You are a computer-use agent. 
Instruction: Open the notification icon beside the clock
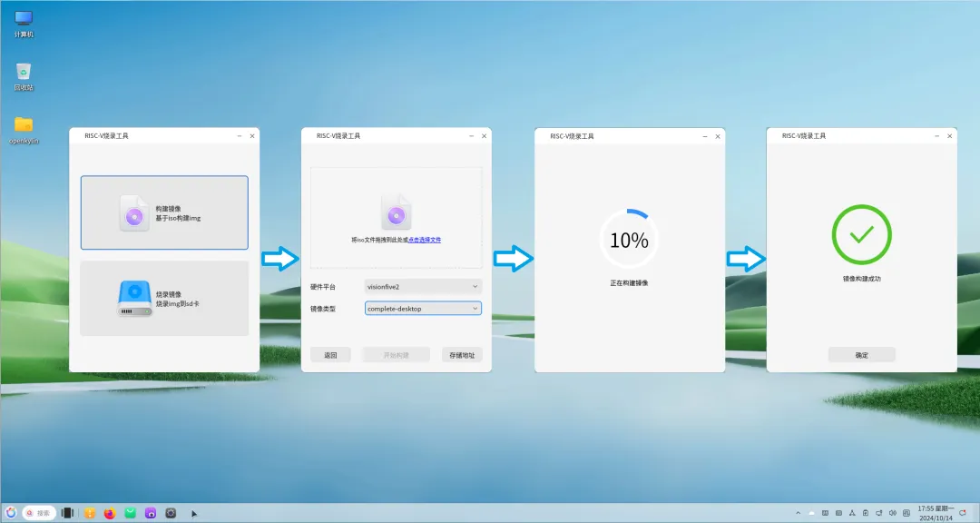[962, 513]
